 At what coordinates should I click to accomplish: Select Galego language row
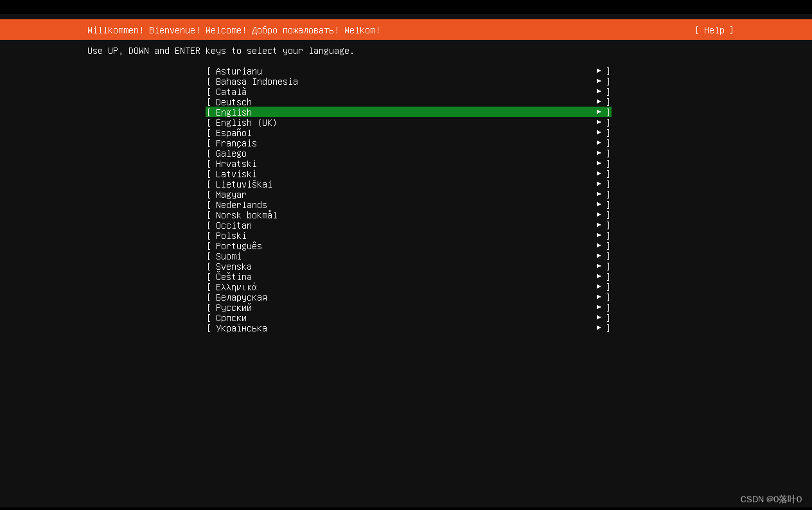[x=408, y=154]
